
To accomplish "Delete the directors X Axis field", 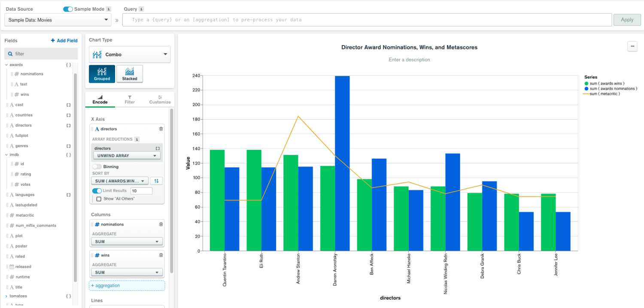I will pos(161,129).
